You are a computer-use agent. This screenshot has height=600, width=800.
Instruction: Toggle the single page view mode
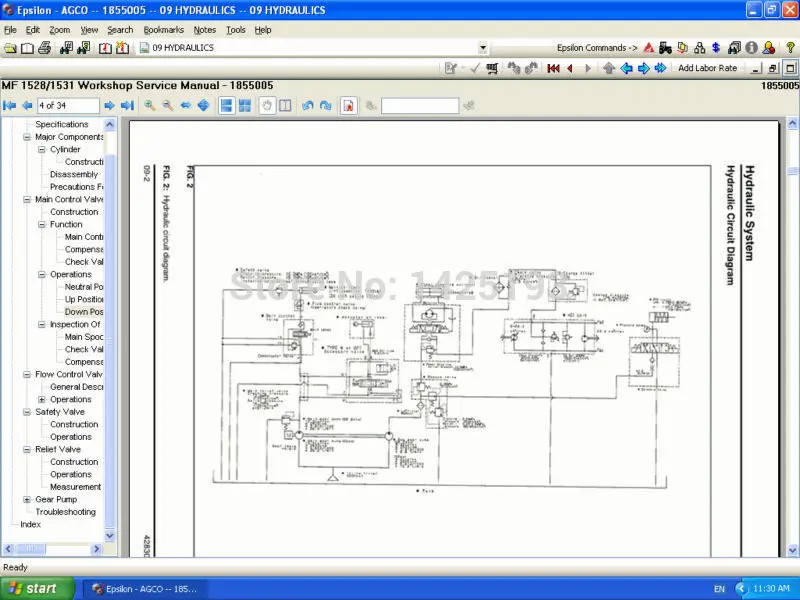pyautogui.click(x=226, y=106)
